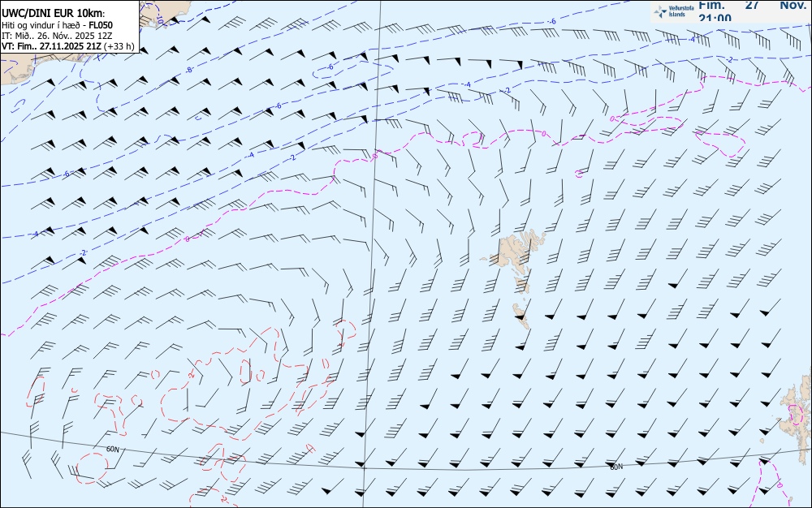Click the '60N' label near the Shetland side

616,467
